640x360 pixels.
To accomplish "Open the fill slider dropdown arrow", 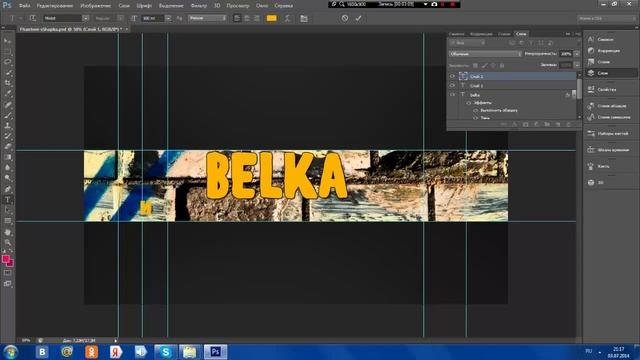I will tap(577, 65).
